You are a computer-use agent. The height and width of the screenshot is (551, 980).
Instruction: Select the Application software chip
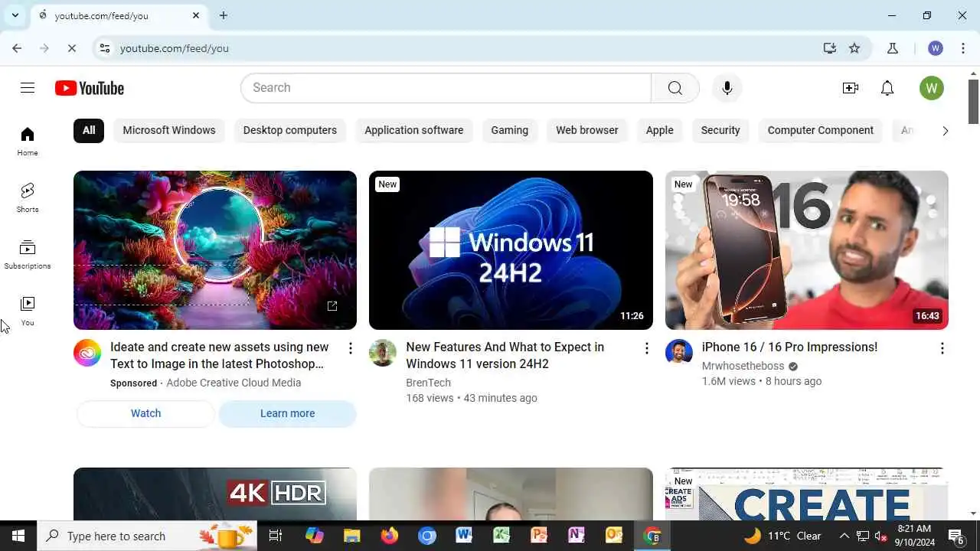[x=413, y=130]
